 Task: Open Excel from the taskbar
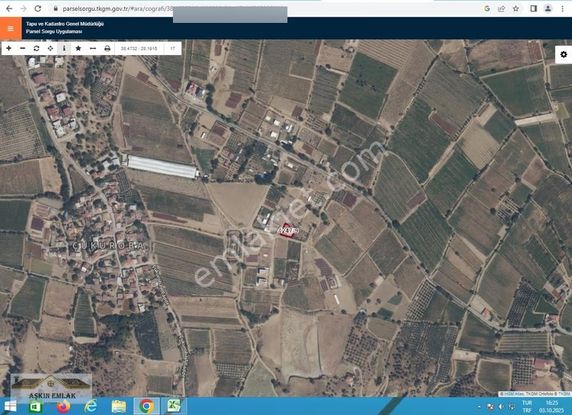174,406
